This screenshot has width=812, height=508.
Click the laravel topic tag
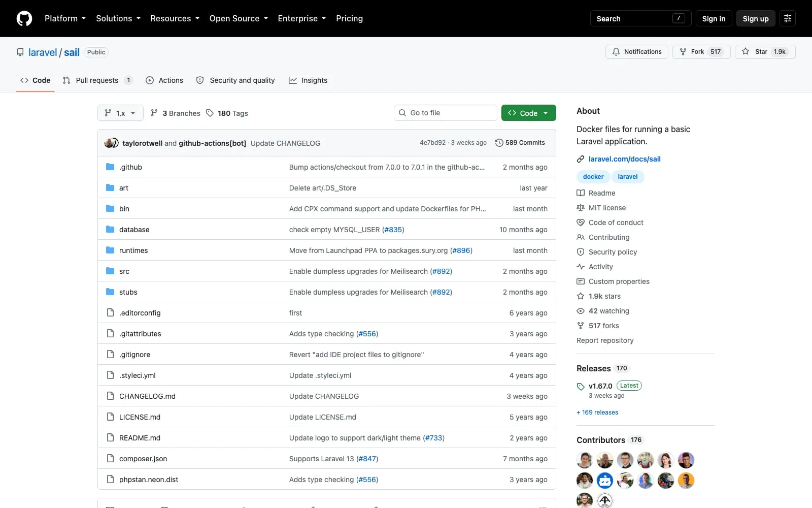pyautogui.click(x=628, y=176)
